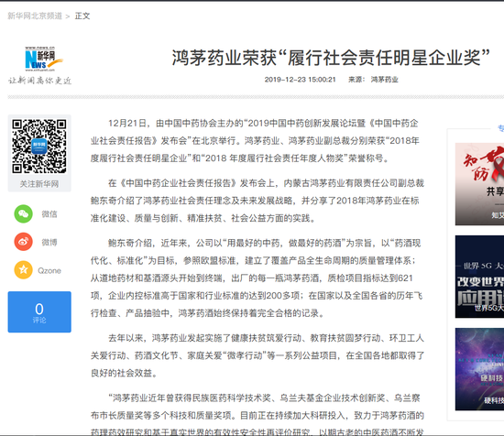Click the timestamp 2019-12-23 15:00:21
This screenshot has height=436, width=504.
pos(300,80)
